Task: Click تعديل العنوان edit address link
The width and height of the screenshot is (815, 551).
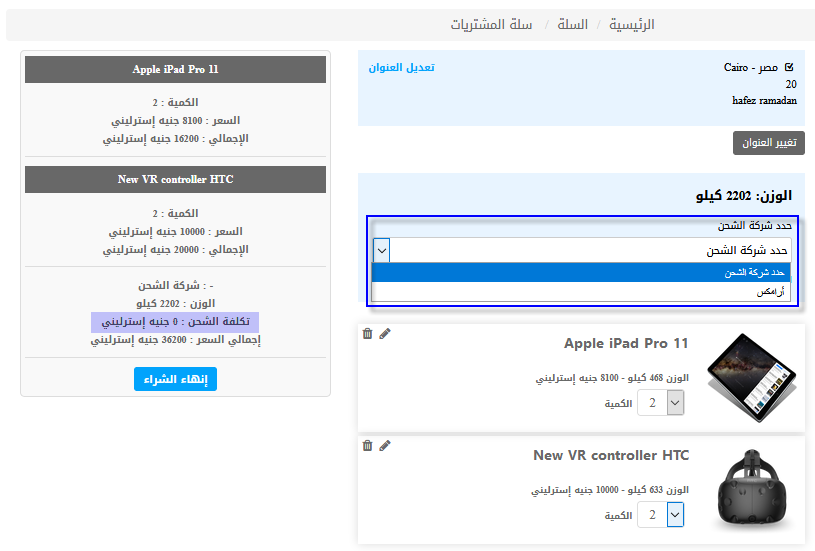Action: 401,68
